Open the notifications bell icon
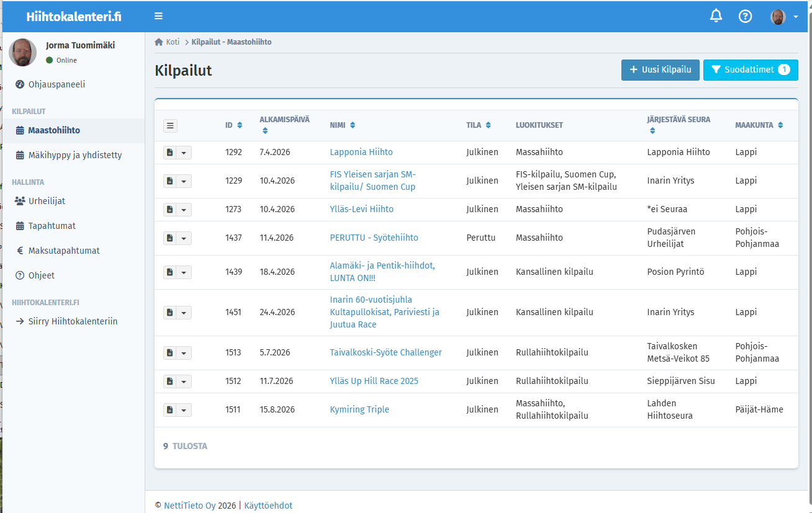Screen dimensions: 812x513 716,16
